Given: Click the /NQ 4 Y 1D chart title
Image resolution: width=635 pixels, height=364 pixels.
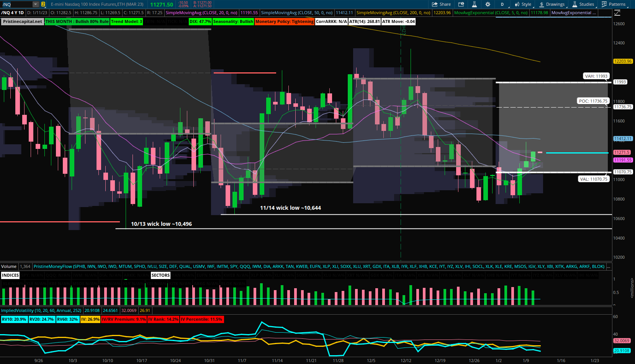Looking at the screenshot, I should [13, 13].
